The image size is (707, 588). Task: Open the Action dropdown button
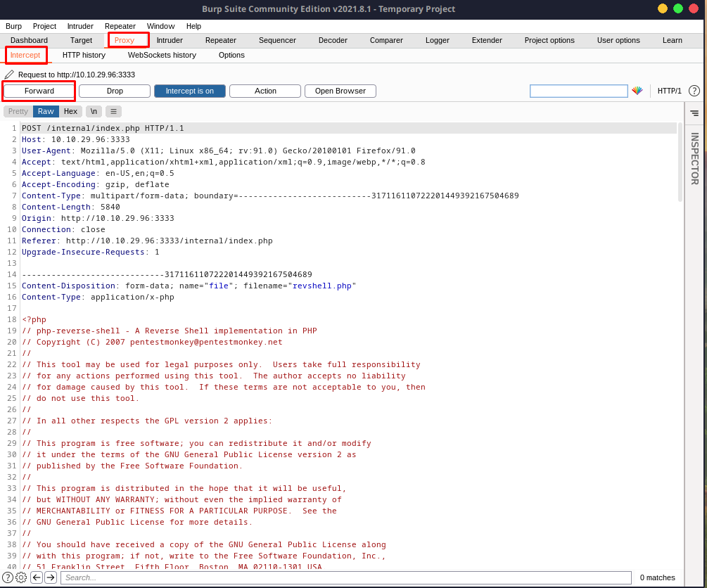[x=265, y=91]
